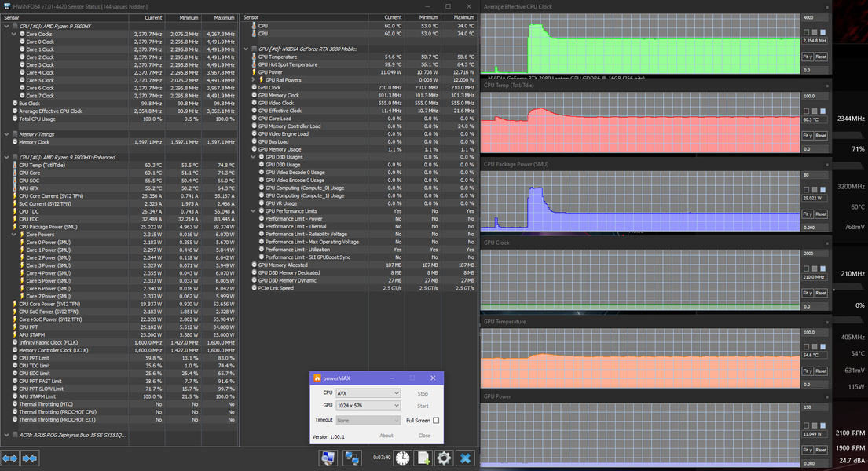Open the CPU test mode dropdown (AVX)

pos(368,393)
